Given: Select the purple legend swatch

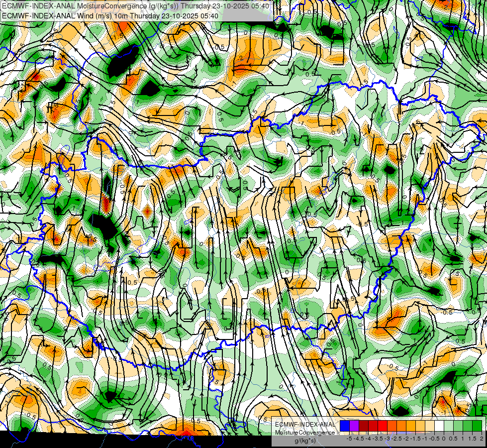Looking at the screenshot, I should 354,426.
